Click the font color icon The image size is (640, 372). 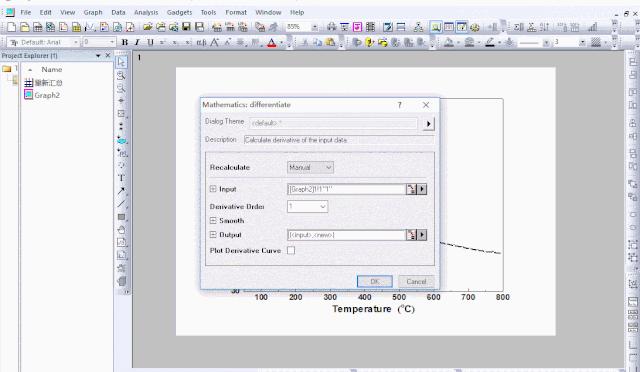pos(272,42)
